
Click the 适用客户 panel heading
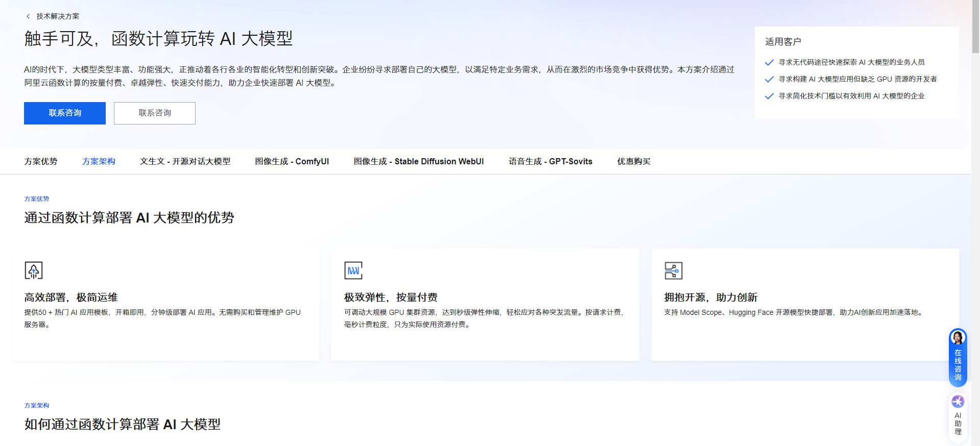tap(783, 41)
